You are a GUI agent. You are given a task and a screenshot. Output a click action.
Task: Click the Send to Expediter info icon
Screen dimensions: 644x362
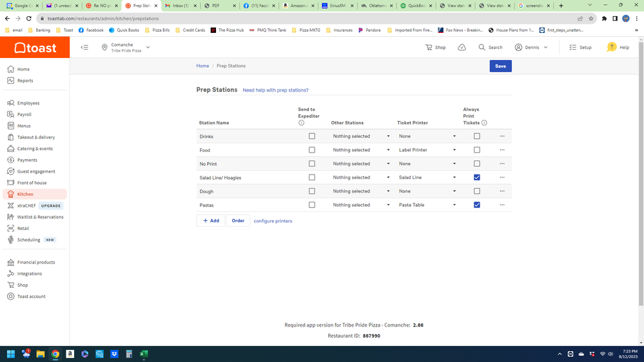[x=301, y=123]
